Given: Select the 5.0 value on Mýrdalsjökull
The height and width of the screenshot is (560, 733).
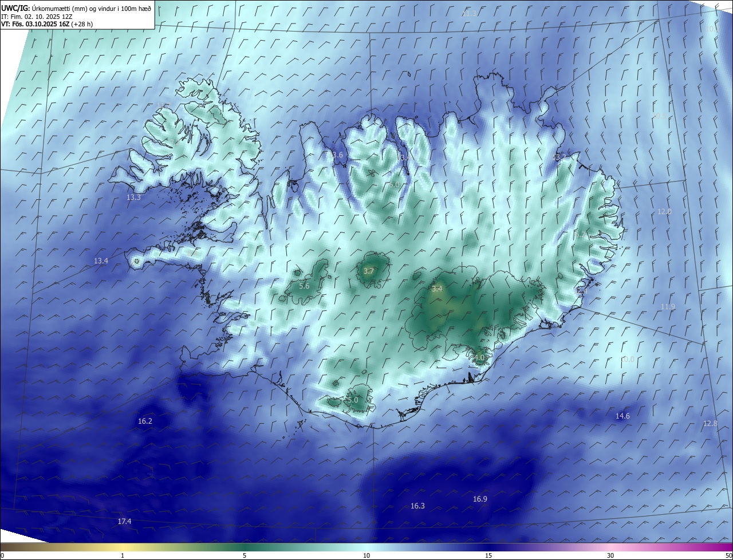Looking at the screenshot, I should [x=353, y=400].
